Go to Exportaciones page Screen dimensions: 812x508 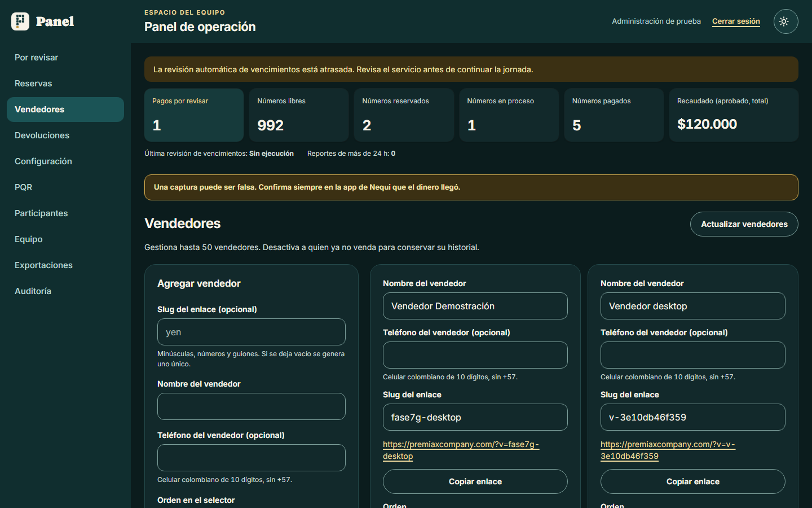65,265
